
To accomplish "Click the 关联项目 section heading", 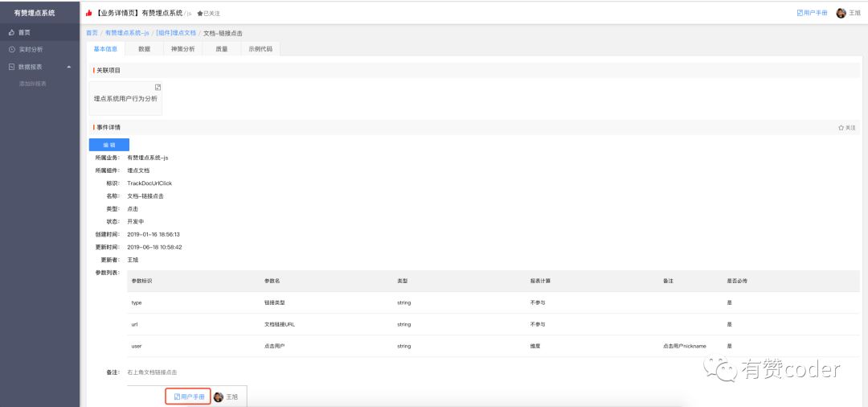I will [108, 70].
